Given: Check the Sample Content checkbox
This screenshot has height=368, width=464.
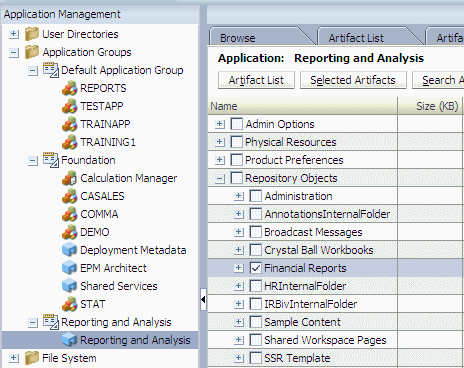Looking at the screenshot, I should click(255, 322).
